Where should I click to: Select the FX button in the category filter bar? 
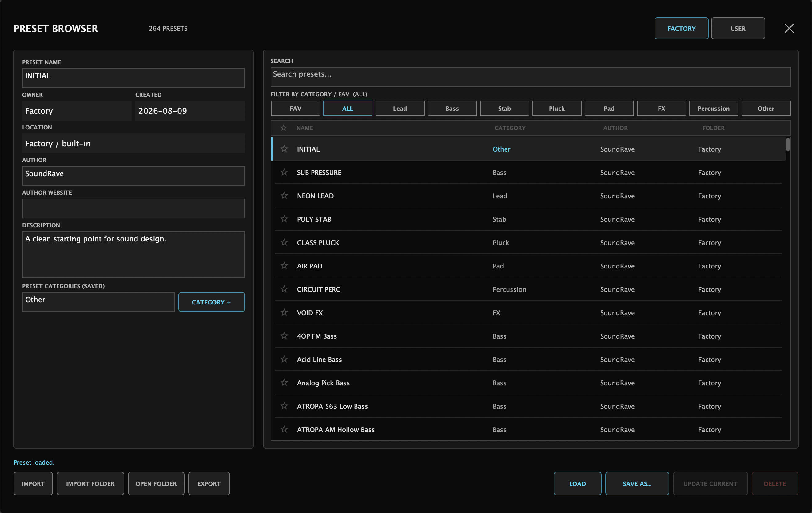[x=661, y=108]
